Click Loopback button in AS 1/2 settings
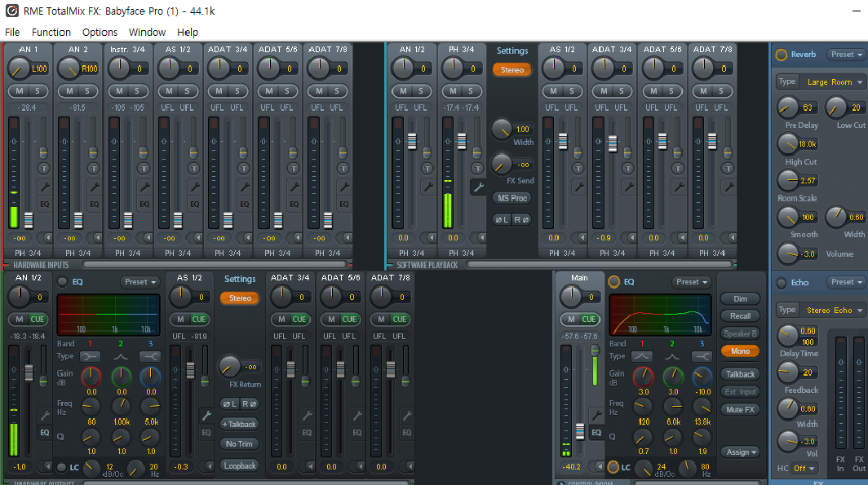 [x=240, y=466]
